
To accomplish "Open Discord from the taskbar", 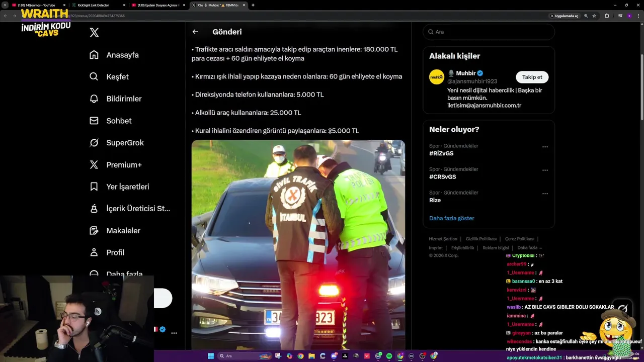I will 334,356.
